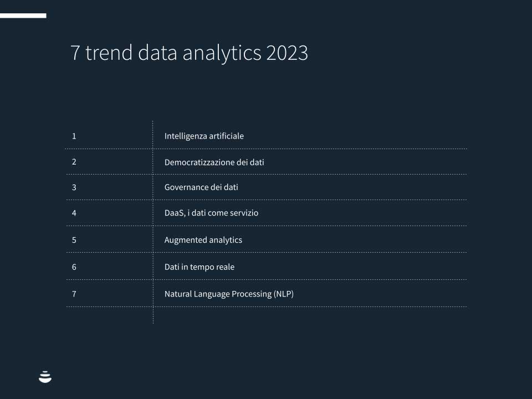Select the "Intelligenza artificiale" entry

pyautogui.click(x=204, y=136)
